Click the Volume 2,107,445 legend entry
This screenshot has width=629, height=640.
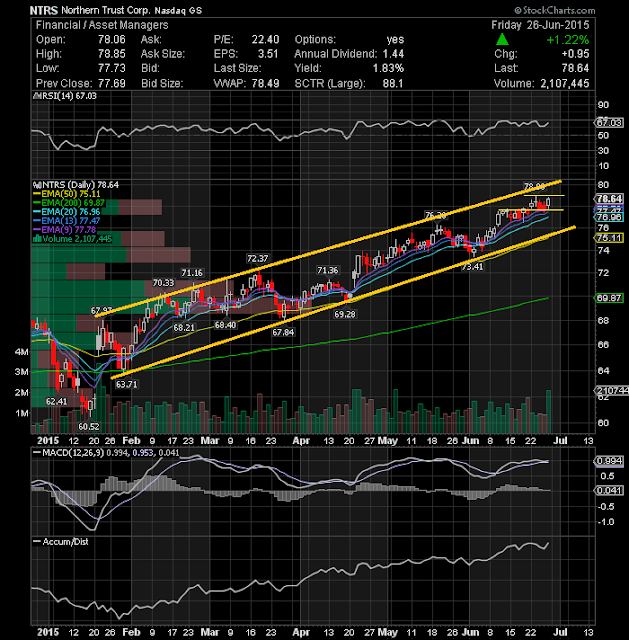[x=73, y=239]
